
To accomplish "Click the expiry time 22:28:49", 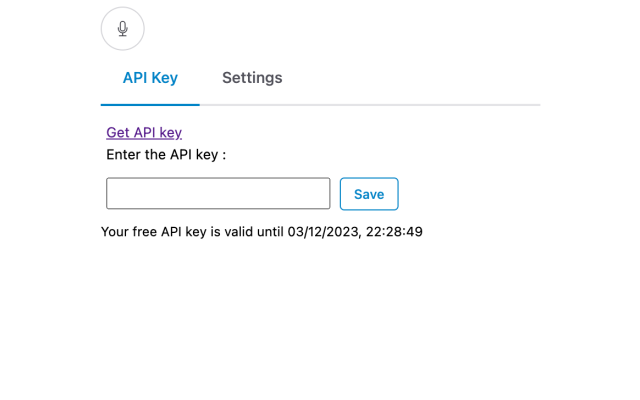I will [394, 232].
